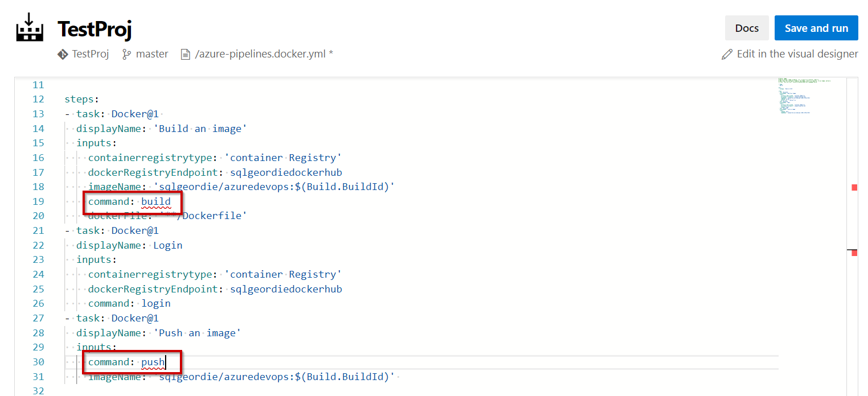Click the /azure-pipelines.docker.yml file path
The height and width of the screenshot is (396, 868).
pos(264,54)
